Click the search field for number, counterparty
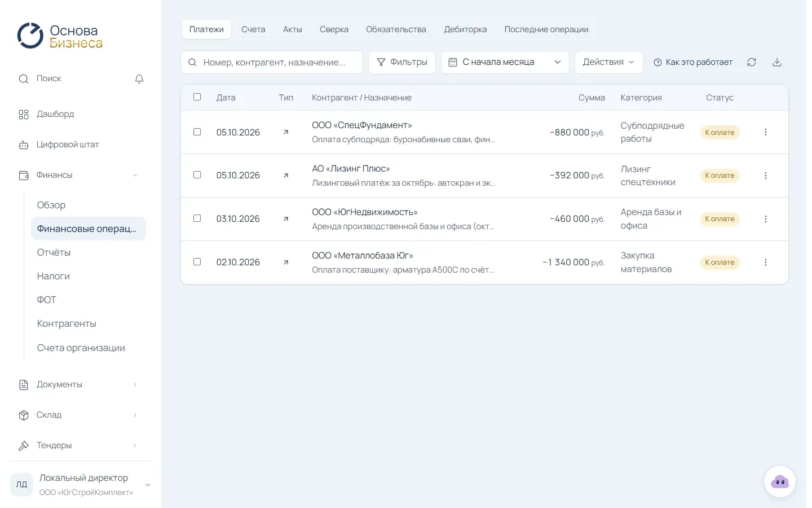Screen dimensions: 812x508 [272, 62]
